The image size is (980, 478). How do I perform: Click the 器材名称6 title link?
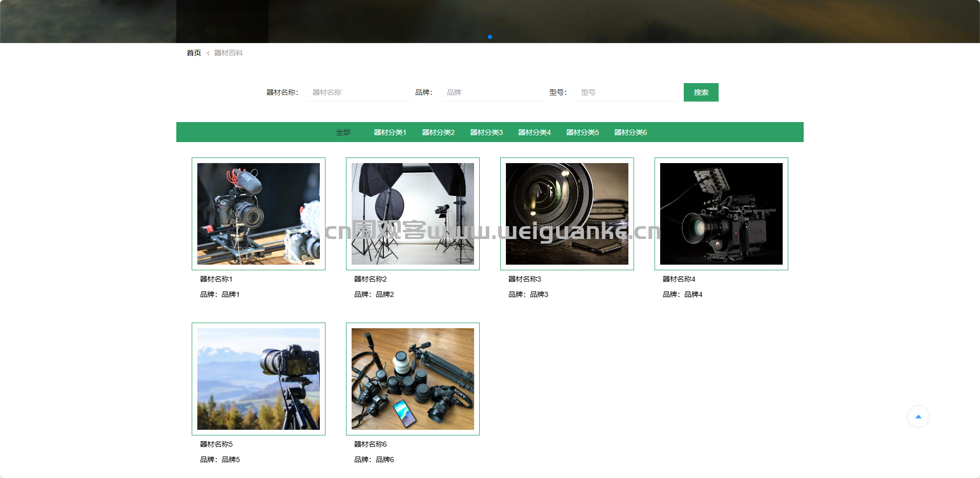tap(370, 444)
